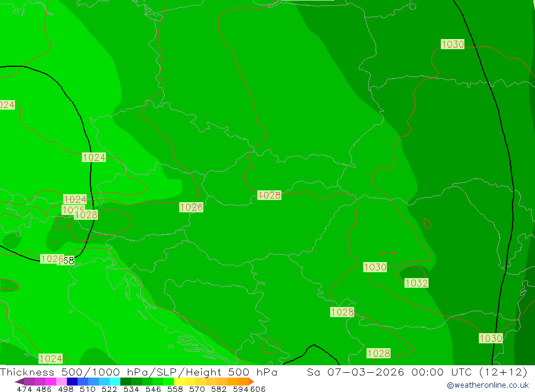The width and height of the screenshot is (535, 392).
Task: Click the 1028 isobar label at map center
Action: pos(269,195)
